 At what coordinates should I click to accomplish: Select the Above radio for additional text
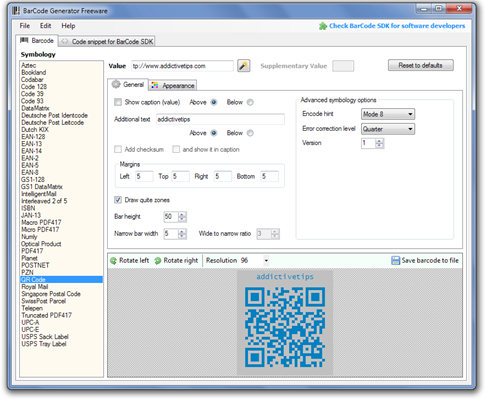click(214, 133)
